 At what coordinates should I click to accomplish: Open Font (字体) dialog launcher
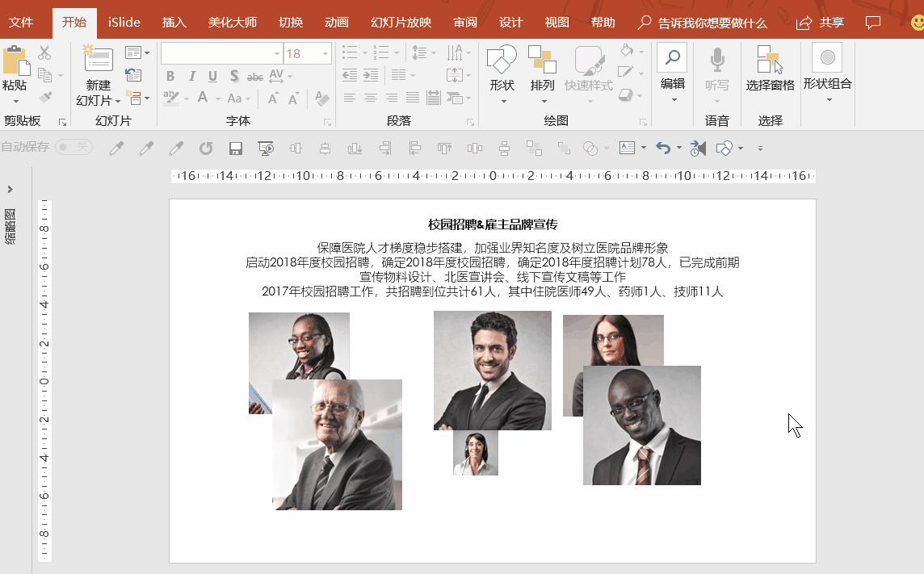point(328,123)
